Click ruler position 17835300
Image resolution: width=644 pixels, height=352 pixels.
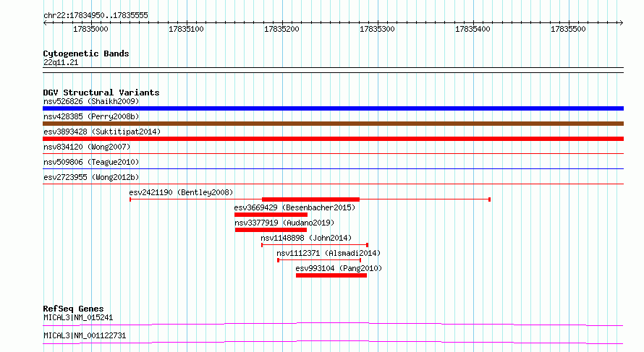click(377, 29)
